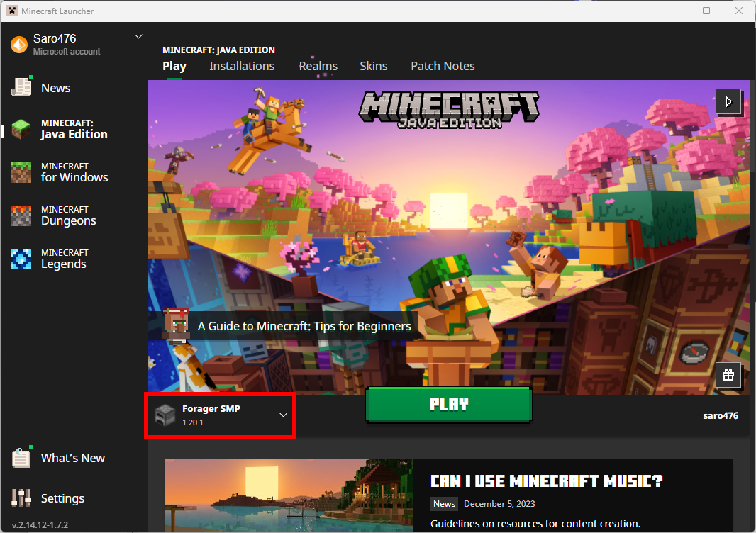Viewport: 756px width, 533px height.
Task: Open the Realms tab
Action: [318, 66]
